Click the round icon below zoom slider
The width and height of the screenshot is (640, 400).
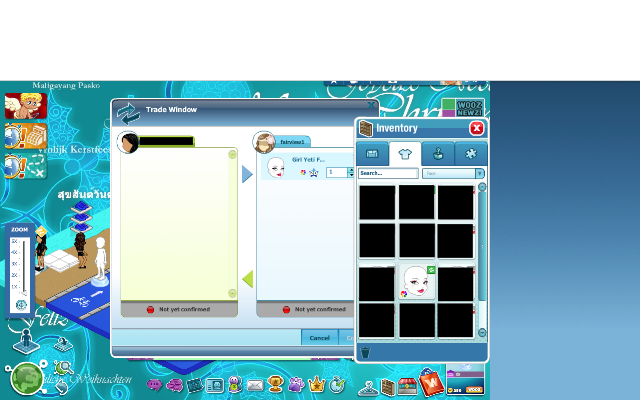click(x=20, y=305)
